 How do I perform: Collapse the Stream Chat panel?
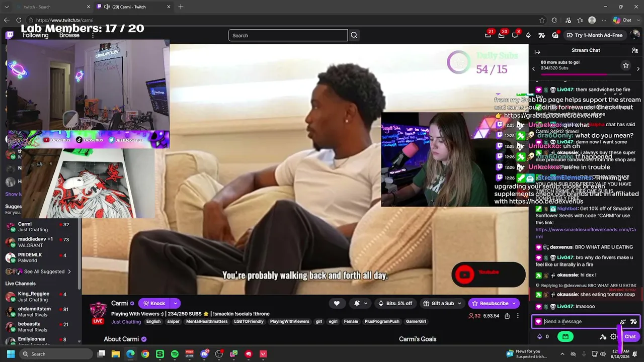point(537,52)
